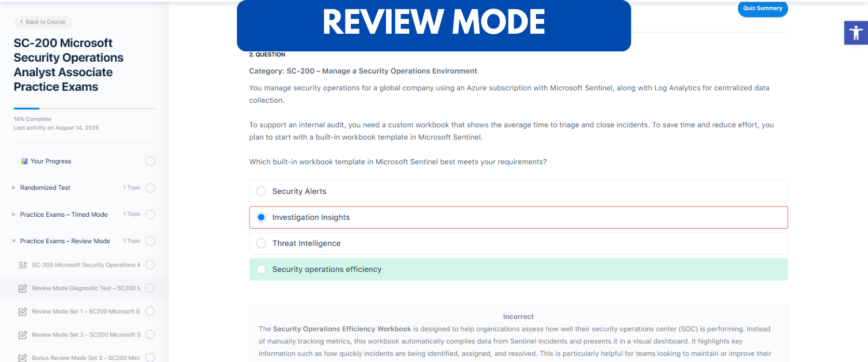868x362 pixels.
Task: Select the Security Alerts radio option
Action: (261, 191)
